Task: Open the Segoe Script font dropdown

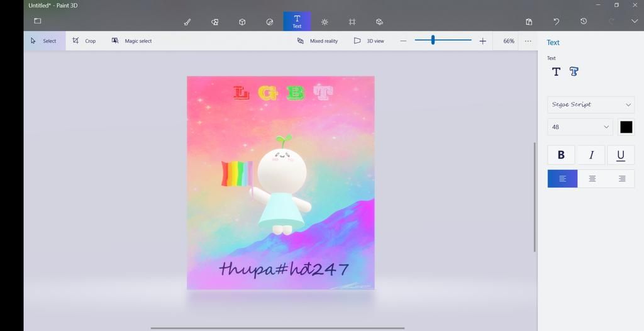Action: click(591, 105)
